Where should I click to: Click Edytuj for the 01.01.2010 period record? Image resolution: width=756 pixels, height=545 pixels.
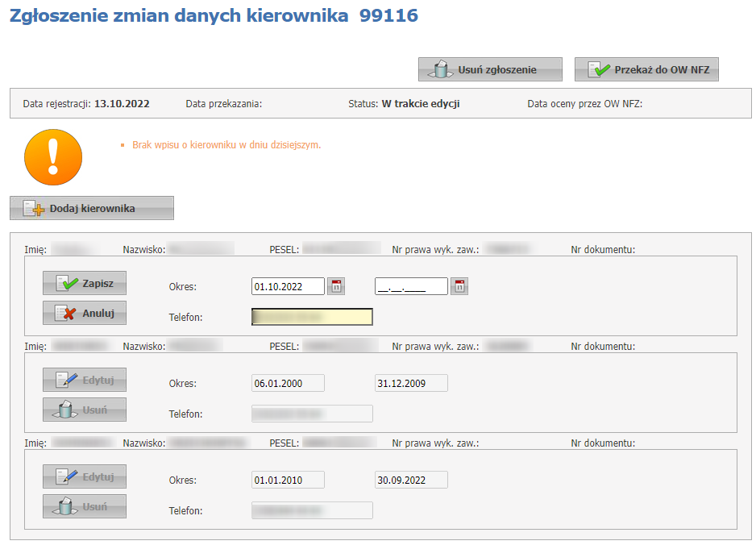pos(85,477)
